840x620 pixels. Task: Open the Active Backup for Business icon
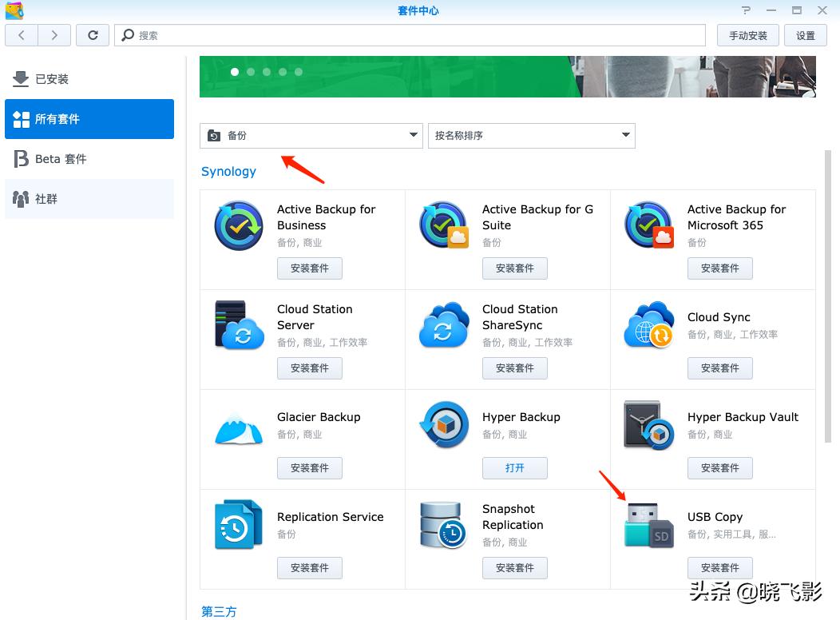(x=238, y=225)
